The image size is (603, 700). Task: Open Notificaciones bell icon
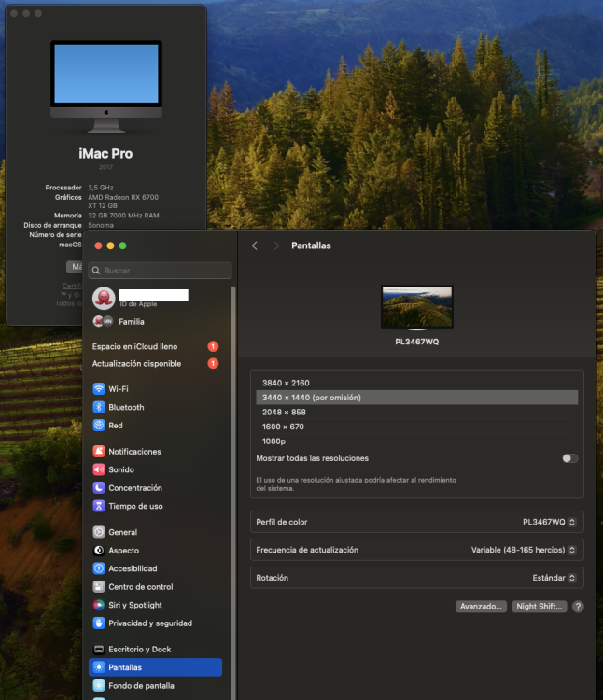point(99,452)
